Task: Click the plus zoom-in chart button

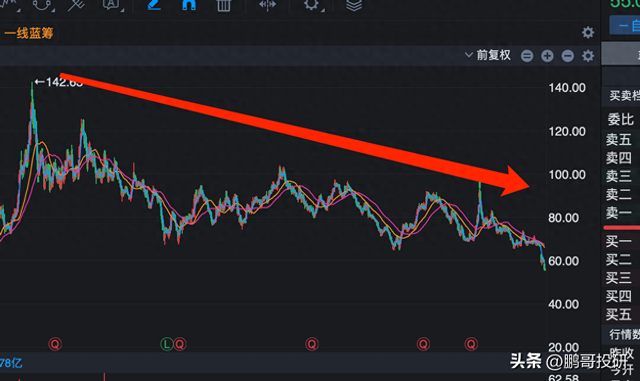Action: [x=547, y=56]
